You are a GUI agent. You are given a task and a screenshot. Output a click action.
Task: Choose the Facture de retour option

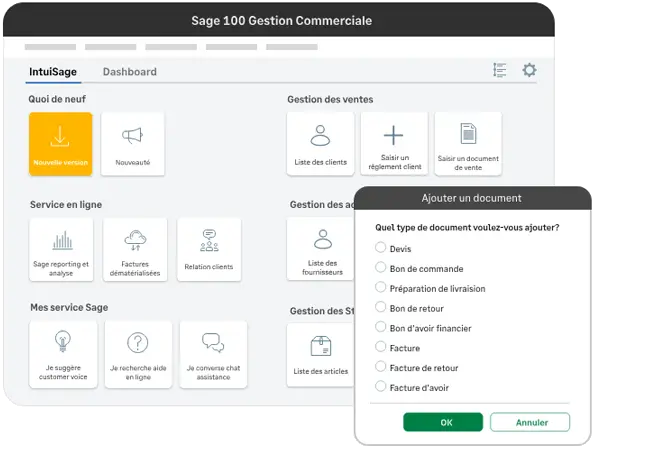pyautogui.click(x=381, y=366)
